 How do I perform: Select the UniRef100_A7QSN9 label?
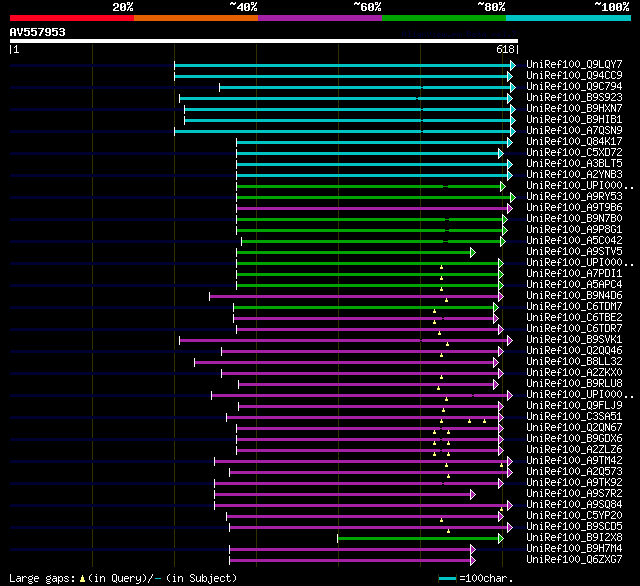(574, 131)
